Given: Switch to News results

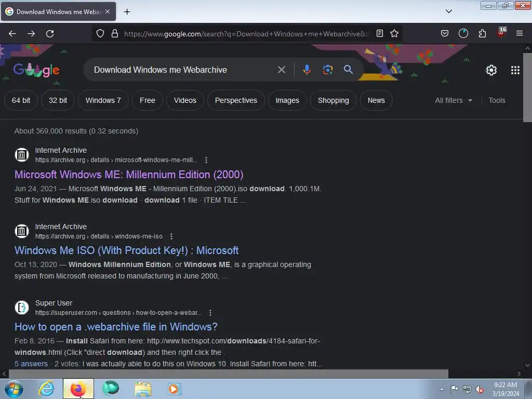Looking at the screenshot, I should coord(376,100).
